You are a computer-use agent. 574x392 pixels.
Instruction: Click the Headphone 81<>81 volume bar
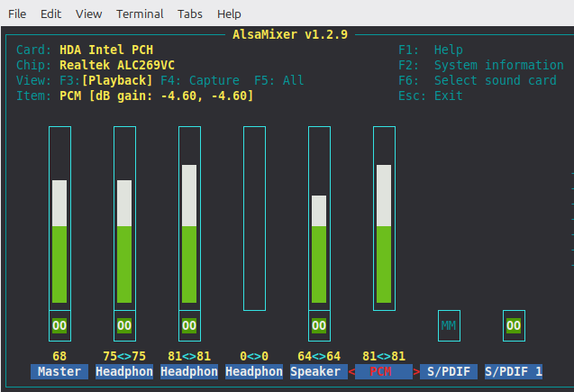(x=189, y=218)
